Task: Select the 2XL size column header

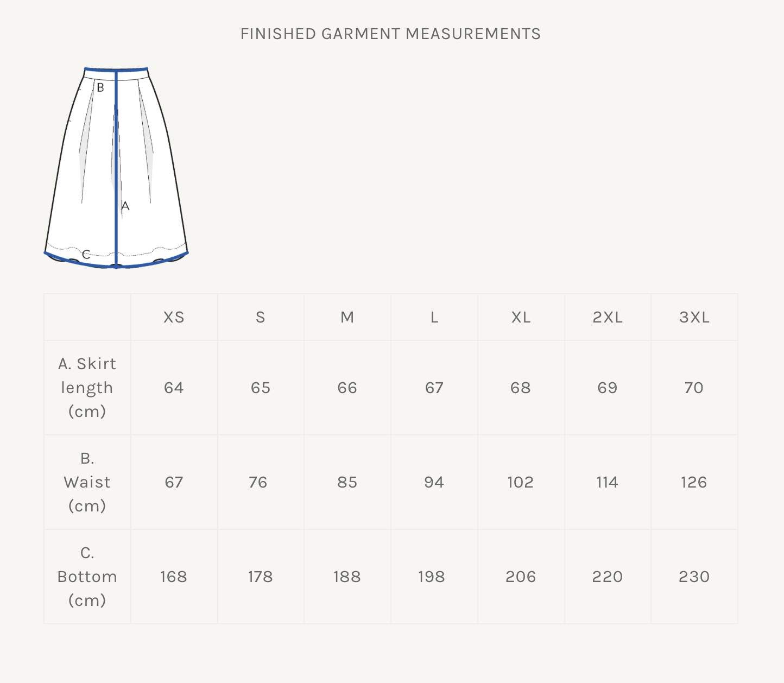Action: pos(608,317)
